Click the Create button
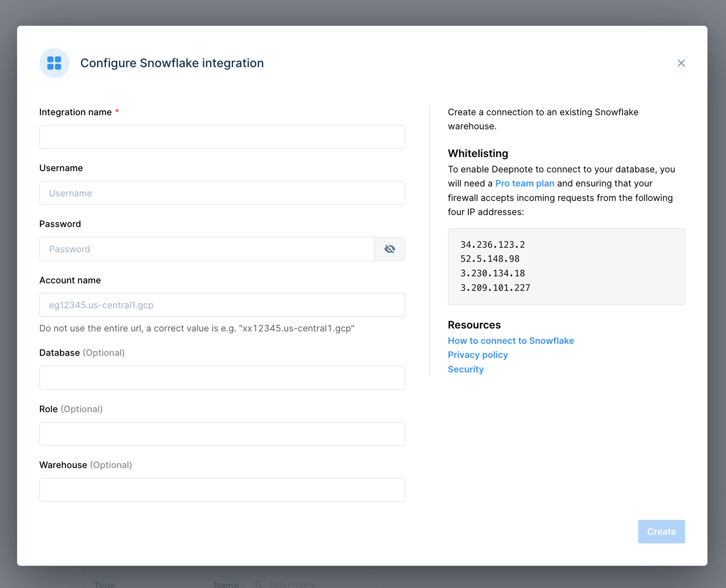726x588 pixels. coord(661,532)
